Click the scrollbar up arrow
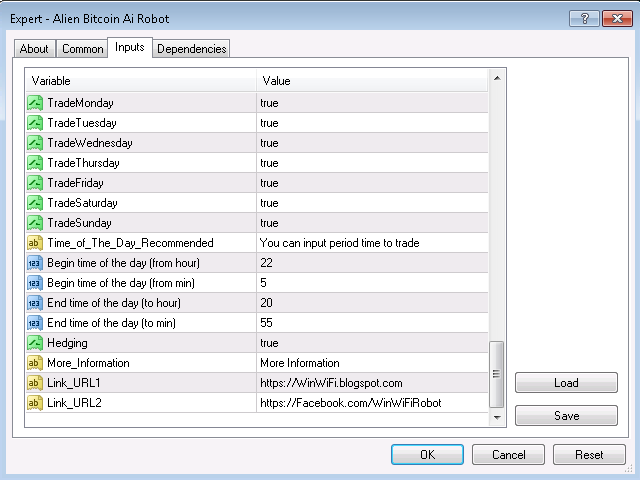 (497, 78)
